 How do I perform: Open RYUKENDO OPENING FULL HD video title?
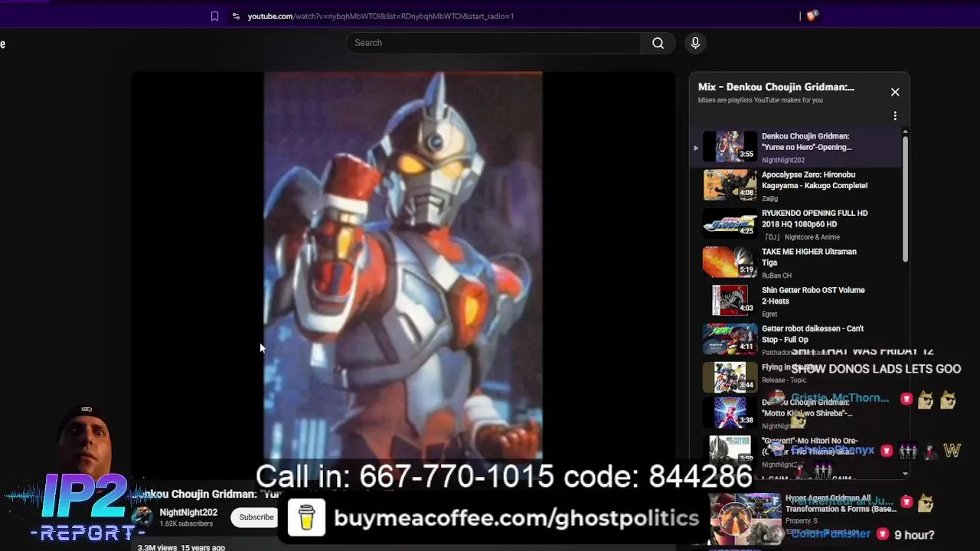pyautogui.click(x=815, y=218)
